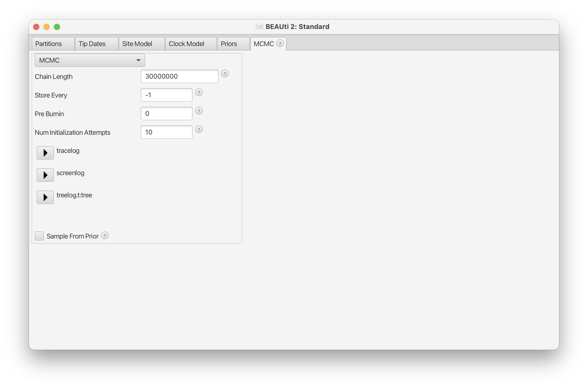This screenshot has height=388, width=588.
Task: Click the Chain Length label
Action: pos(54,77)
